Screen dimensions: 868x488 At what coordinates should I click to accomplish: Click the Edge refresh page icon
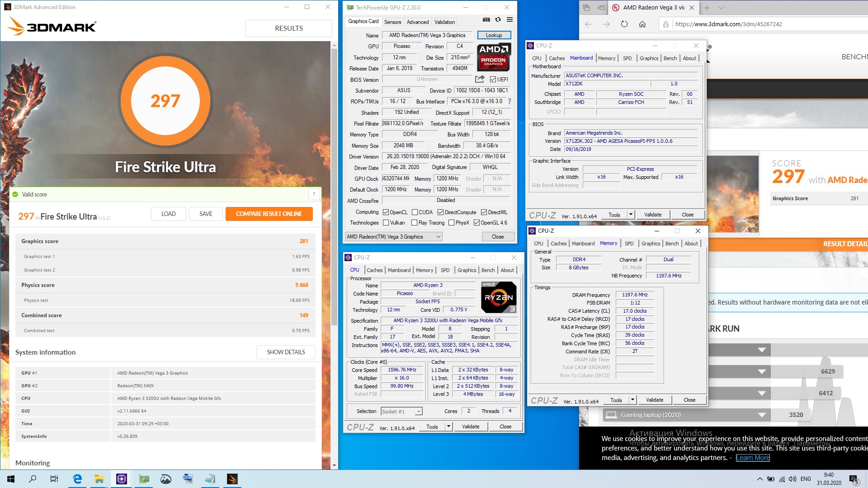pos(624,24)
